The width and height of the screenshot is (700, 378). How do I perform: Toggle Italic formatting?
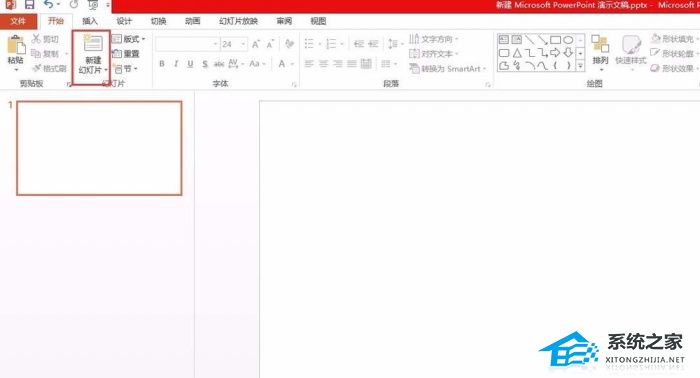(176, 64)
